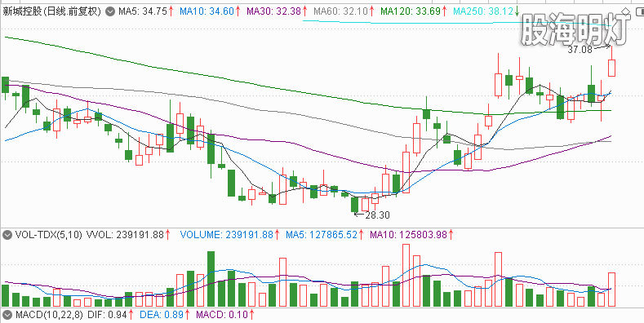Click the cyan MA250: 38.12 label
Viewport: 644px width, 323px height.
tap(486, 11)
